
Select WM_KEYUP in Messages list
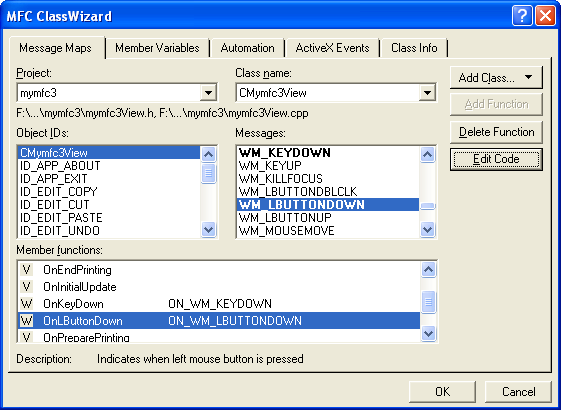[328, 166]
